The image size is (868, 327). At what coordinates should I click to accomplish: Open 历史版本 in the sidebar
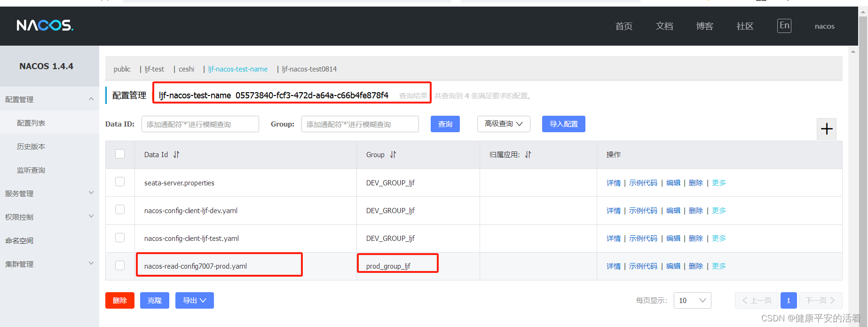click(x=31, y=146)
